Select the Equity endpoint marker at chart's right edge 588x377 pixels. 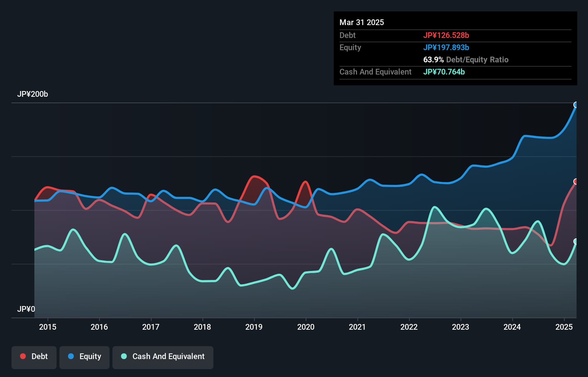[576, 105]
